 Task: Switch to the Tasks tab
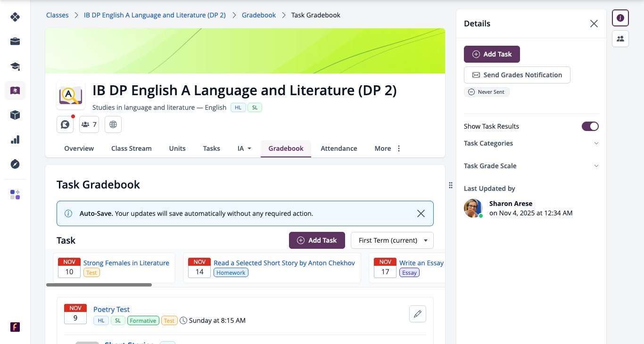click(x=212, y=148)
